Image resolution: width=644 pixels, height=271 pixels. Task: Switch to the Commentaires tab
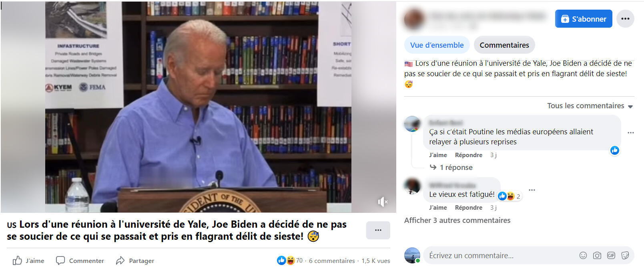504,45
